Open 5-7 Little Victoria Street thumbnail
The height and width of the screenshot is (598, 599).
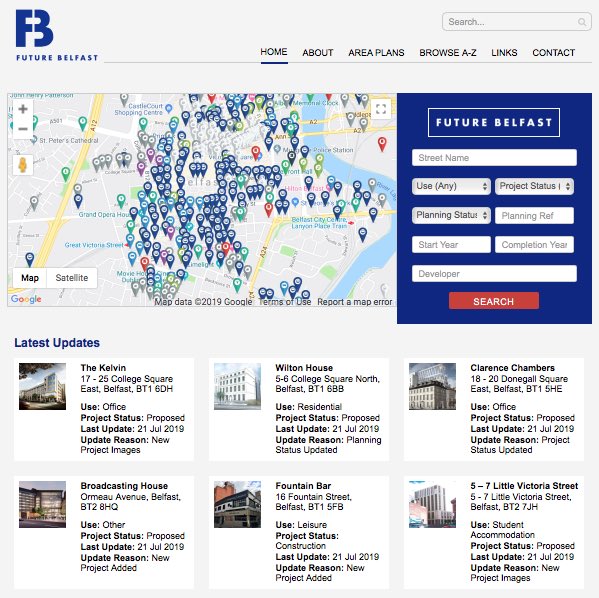(x=432, y=504)
